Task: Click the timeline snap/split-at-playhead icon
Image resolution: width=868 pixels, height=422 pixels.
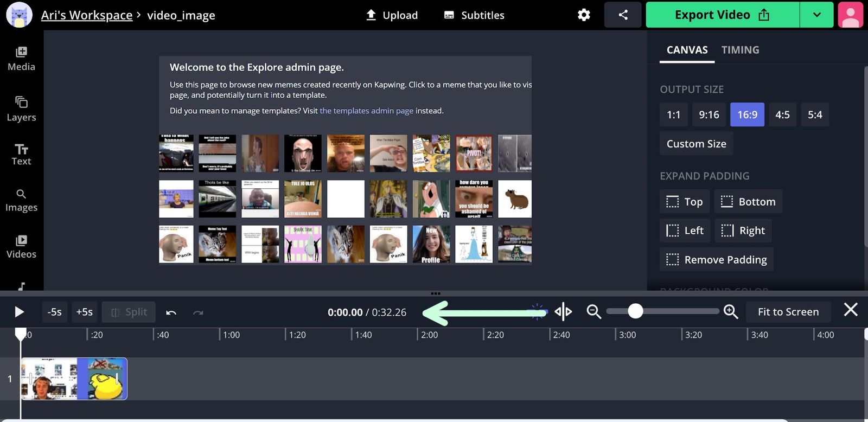Action: coord(563,312)
